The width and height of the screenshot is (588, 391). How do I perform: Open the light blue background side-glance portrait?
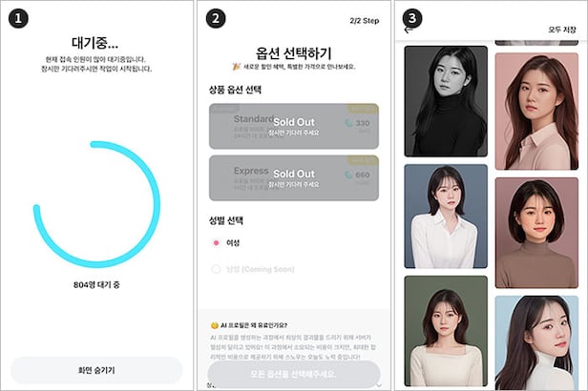click(x=536, y=342)
